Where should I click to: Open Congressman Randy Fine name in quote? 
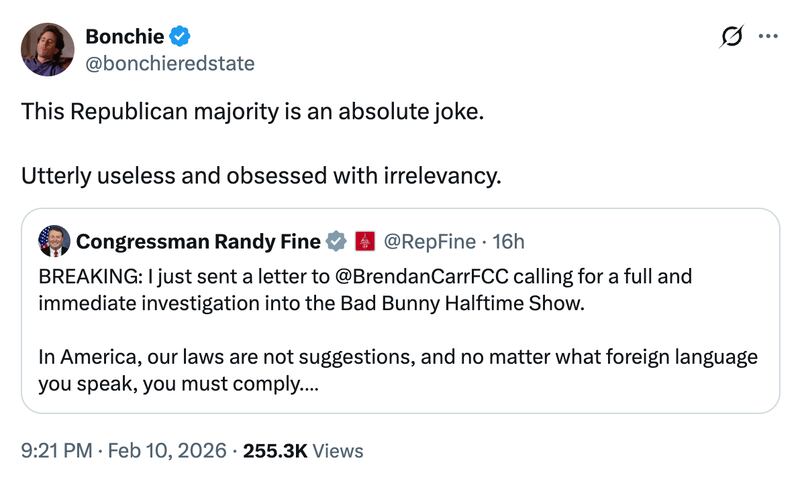(198, 241)
